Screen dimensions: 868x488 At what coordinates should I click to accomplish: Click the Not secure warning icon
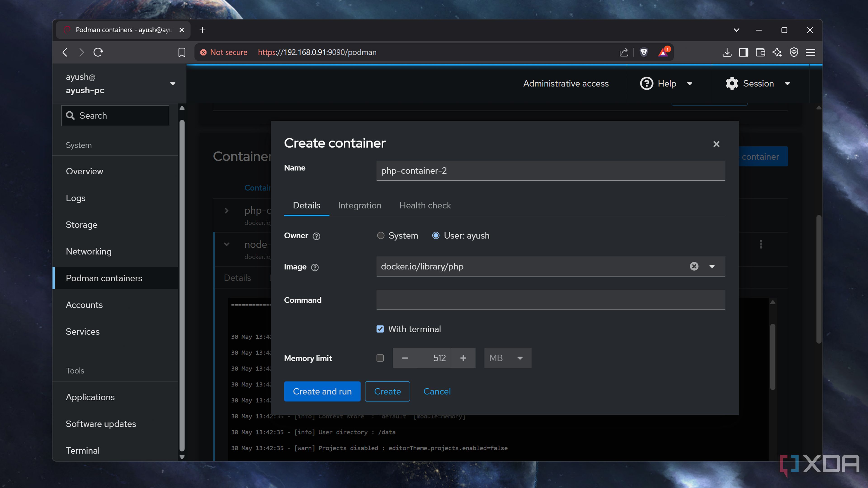[x=203, y=52]
